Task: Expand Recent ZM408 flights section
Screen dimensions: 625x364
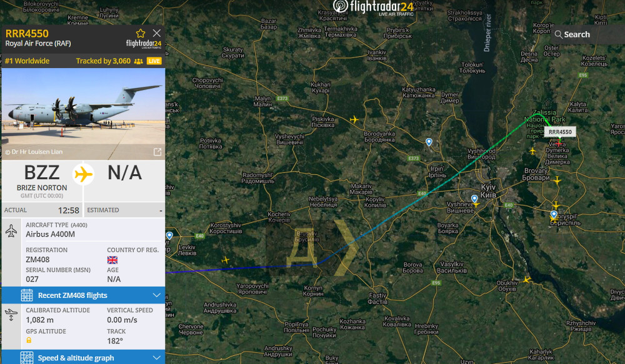Action: 83,295
